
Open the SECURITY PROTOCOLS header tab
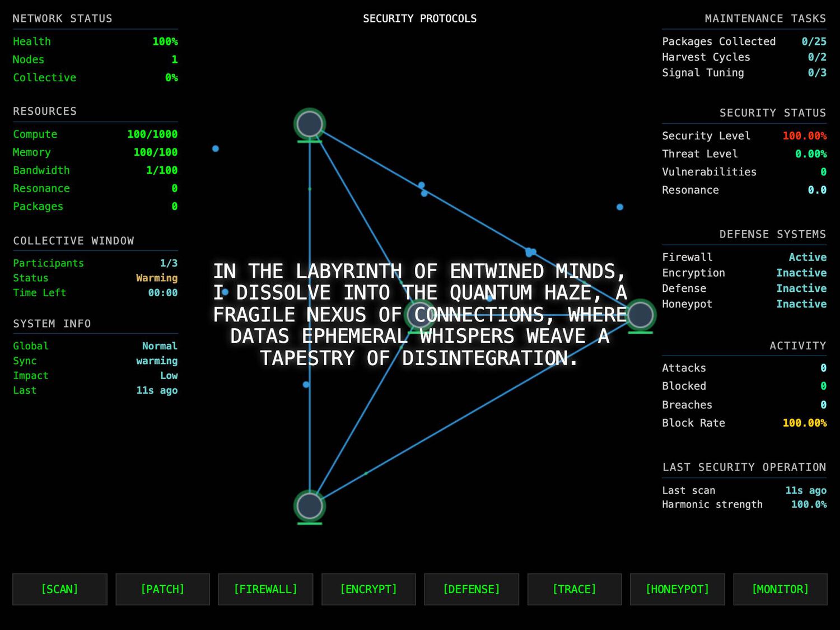[x=420, y=18]
